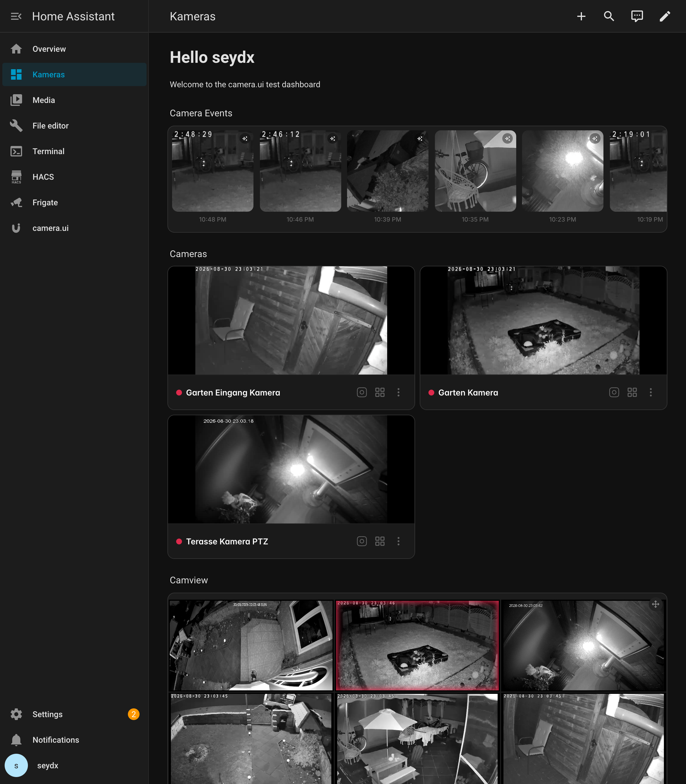Image resolution: width=686 pixels, height=784 pixels.
Task: Select the Kameras dashboard item
Action: (74, 75)
